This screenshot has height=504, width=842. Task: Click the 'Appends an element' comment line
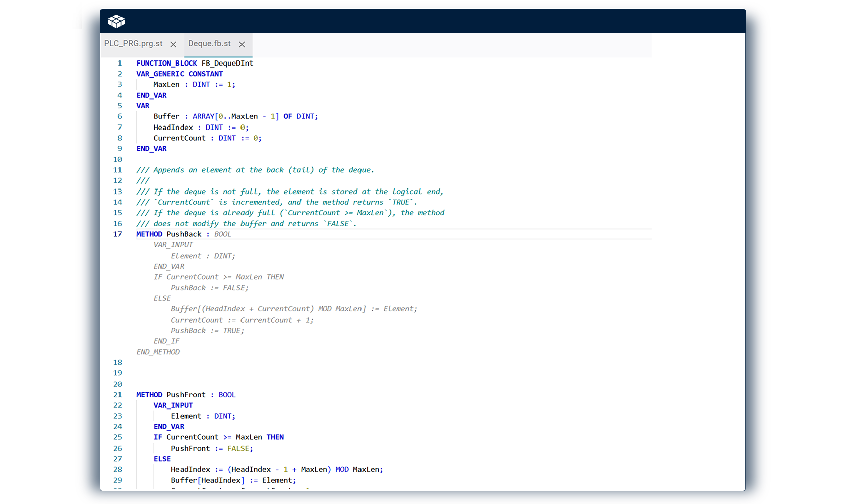(255, 170)
